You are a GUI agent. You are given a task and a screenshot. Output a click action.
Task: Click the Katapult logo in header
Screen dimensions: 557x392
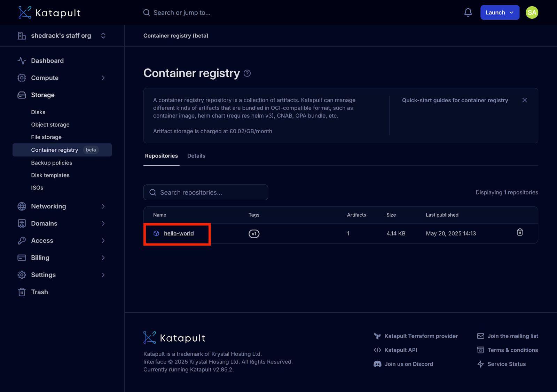point(49,13)
